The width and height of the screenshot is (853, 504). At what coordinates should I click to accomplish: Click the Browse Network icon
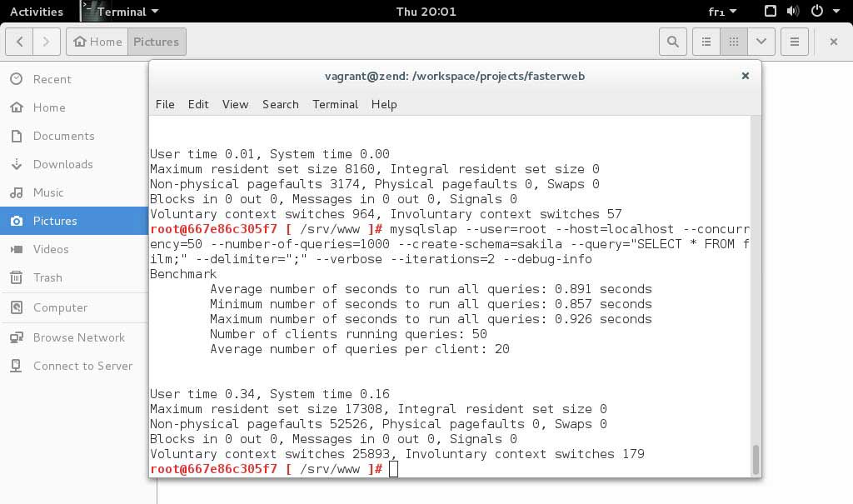click(x=17, y=337)
